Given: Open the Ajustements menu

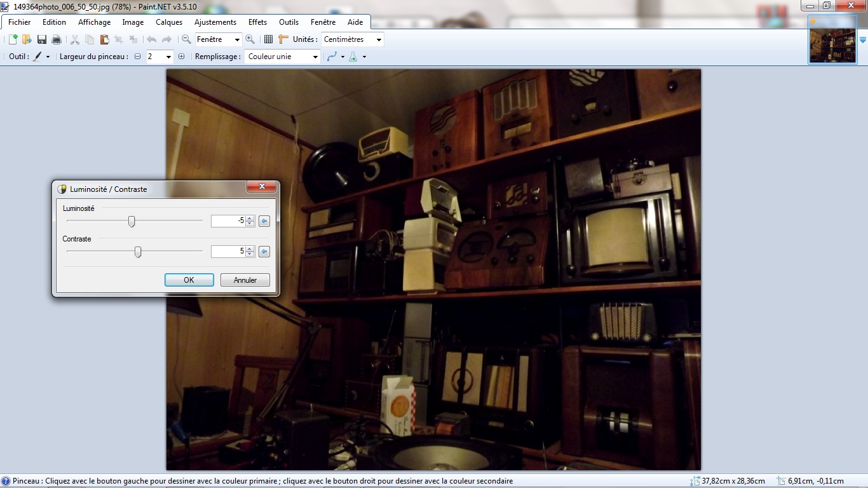Looking at the screenshot, I should (x=215, y=22).
